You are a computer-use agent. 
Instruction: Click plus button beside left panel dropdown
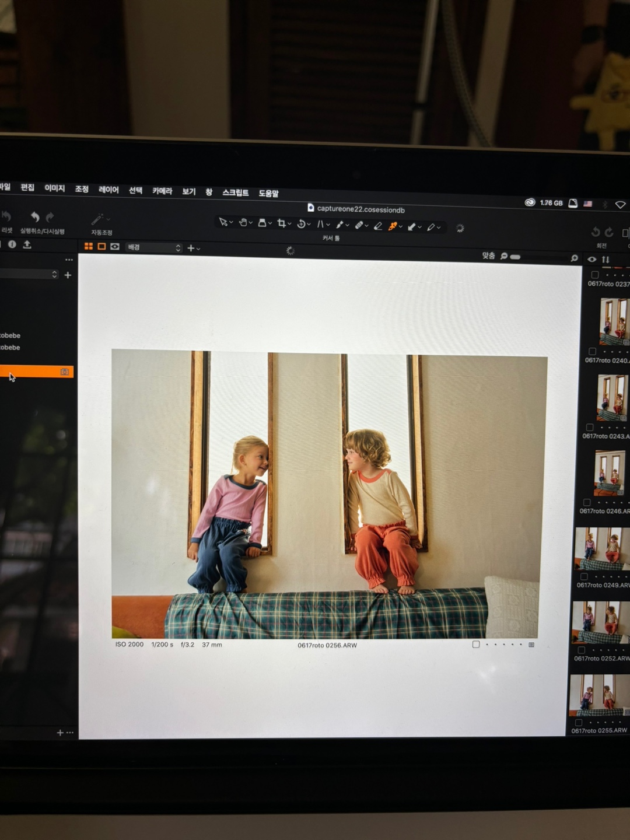coord(68,275)
